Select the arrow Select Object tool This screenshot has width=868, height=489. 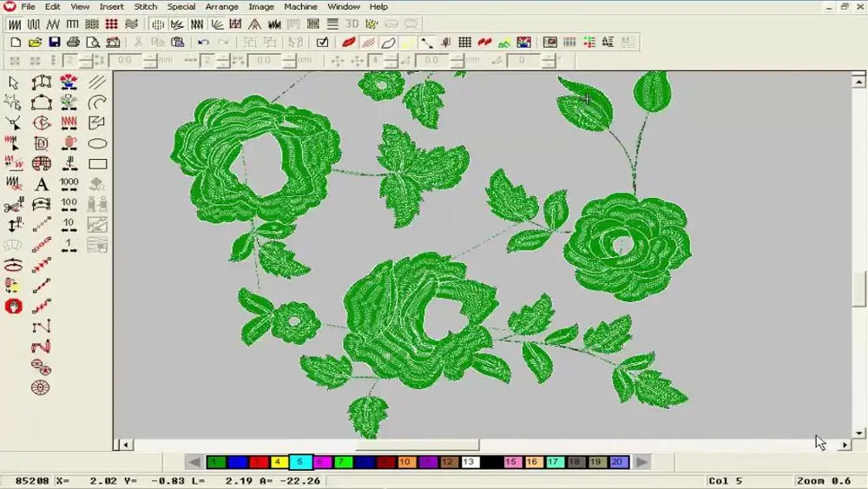[13, 83]
